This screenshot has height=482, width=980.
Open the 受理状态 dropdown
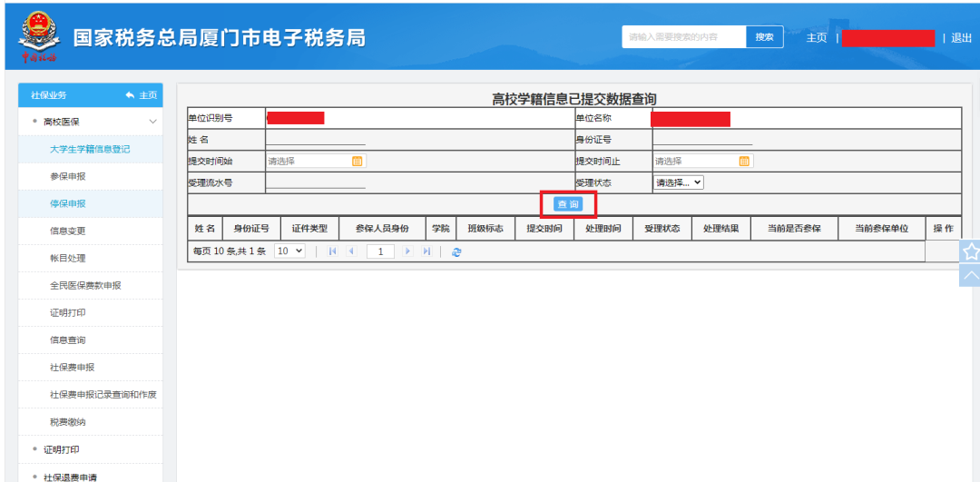(x=678, y=182)
